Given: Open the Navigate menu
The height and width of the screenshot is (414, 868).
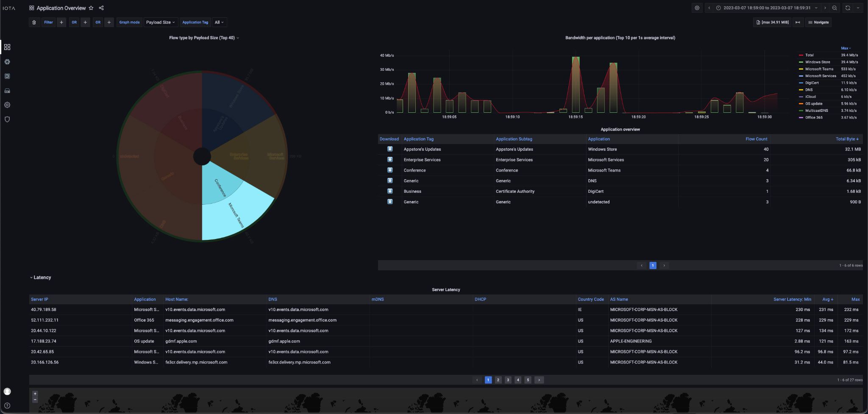Looking at the screenshot, I should pos(818,22).
